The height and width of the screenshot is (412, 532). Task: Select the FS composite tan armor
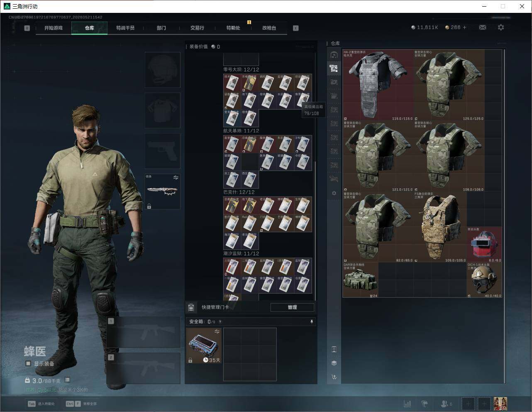click(440, 227)
